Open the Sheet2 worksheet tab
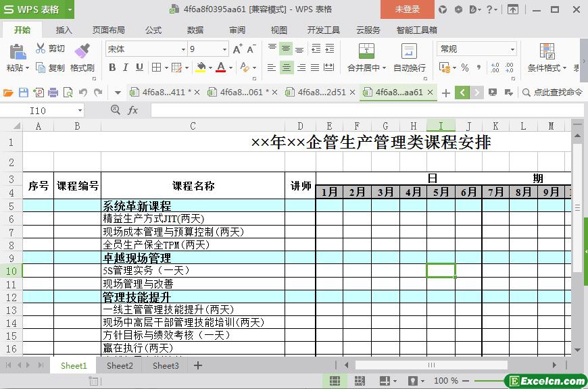 (x=120, y=365)
